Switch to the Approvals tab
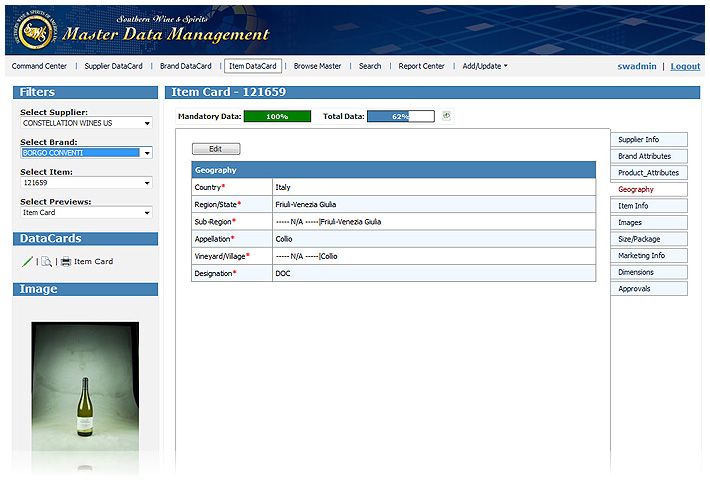This screenshot has height=491, width=710. [x=649, y=289]
